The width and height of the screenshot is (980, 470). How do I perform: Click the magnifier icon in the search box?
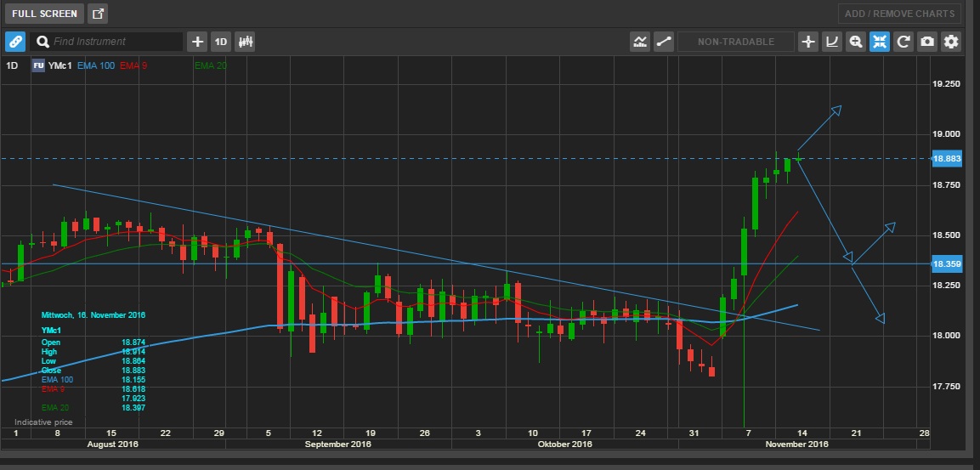(x=42, y=42)
